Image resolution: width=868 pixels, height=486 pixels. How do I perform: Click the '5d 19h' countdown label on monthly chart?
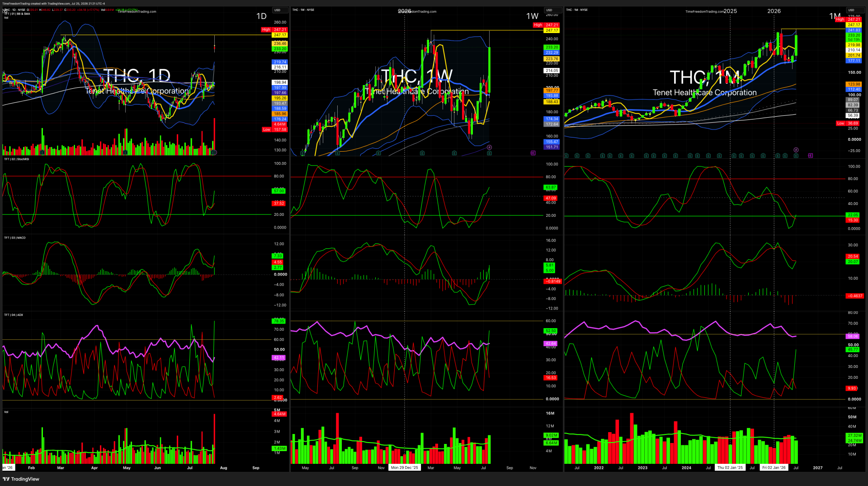[x=854, y=40]
